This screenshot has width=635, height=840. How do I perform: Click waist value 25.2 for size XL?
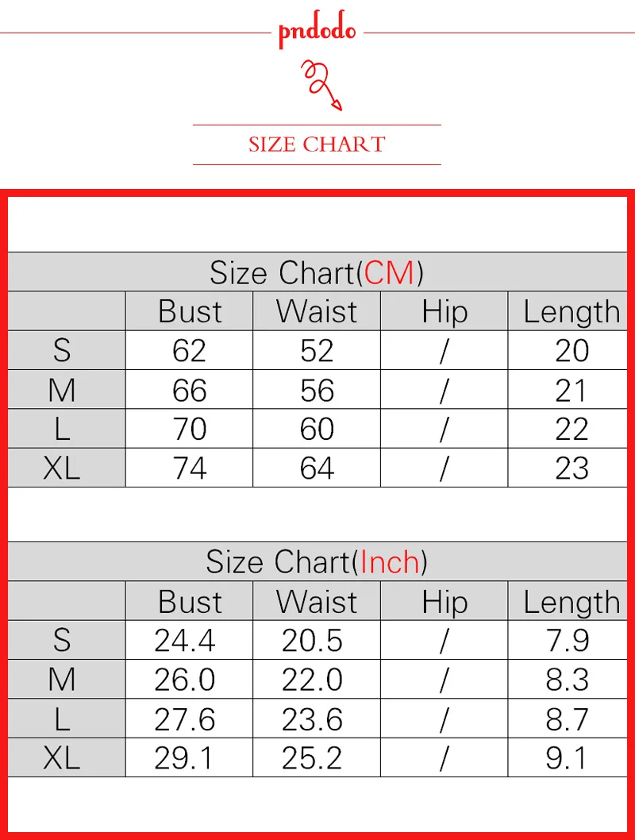(x=312, y=758)
